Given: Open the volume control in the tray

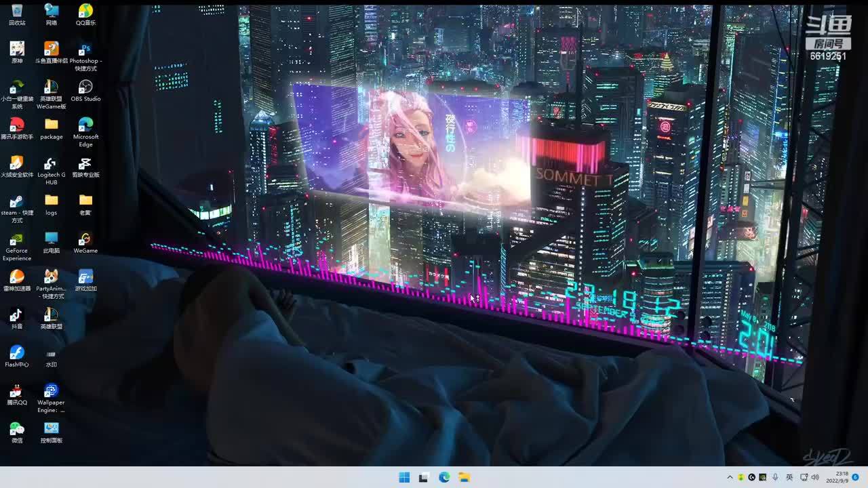Looking at the screenshot, I should [814, 477].
